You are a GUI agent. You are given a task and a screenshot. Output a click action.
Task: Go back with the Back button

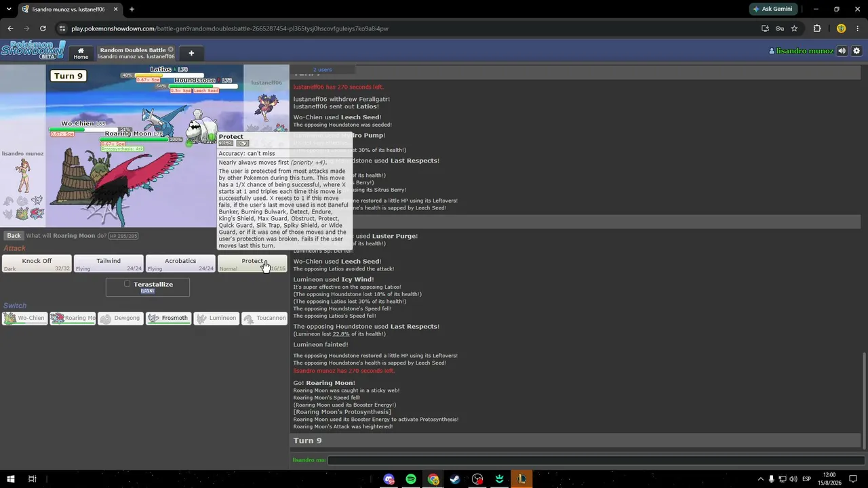point(14,236)
